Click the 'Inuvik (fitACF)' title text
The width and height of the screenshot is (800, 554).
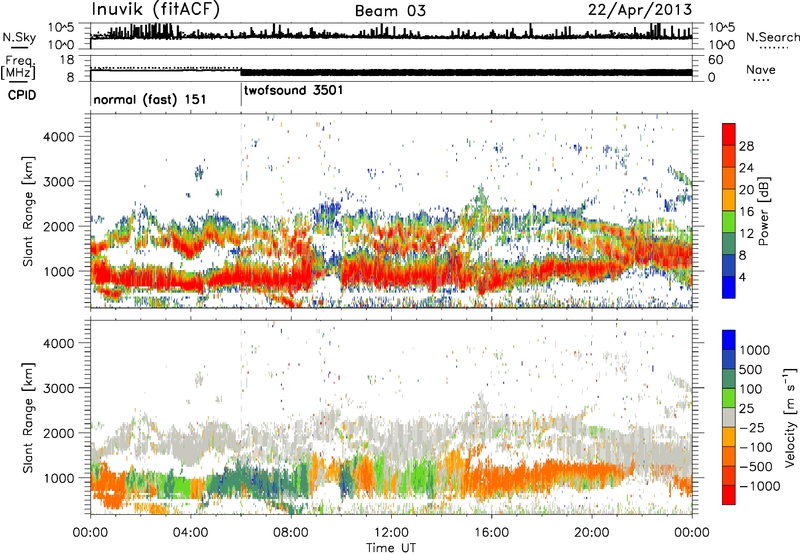tap(156, 10)
